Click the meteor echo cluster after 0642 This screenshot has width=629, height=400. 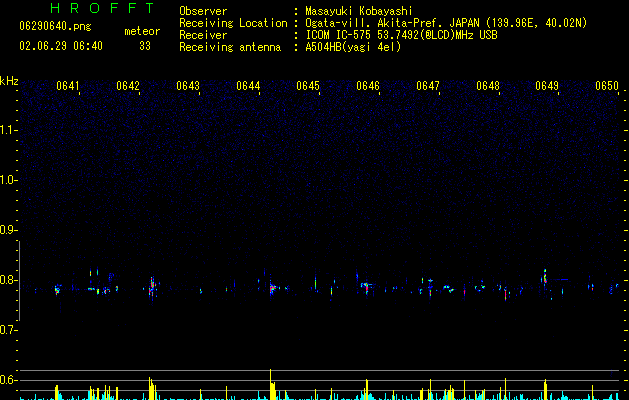152,288
